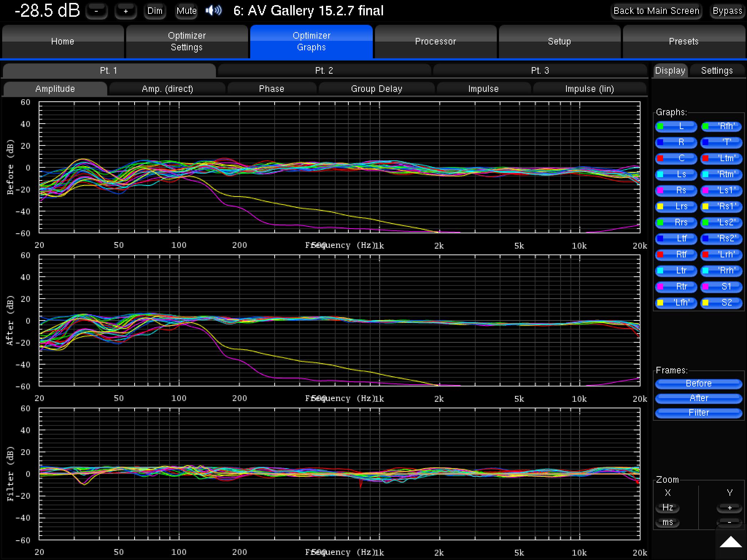Toggle the 'Ls1' channel graph
Viewport: 747px width, 560px height.
tap(721, 190)
